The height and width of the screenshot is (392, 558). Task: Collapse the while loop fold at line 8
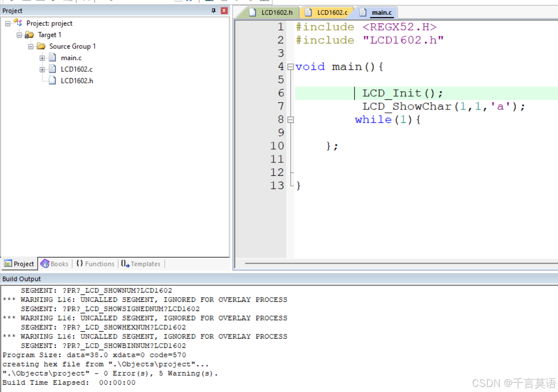290,119
